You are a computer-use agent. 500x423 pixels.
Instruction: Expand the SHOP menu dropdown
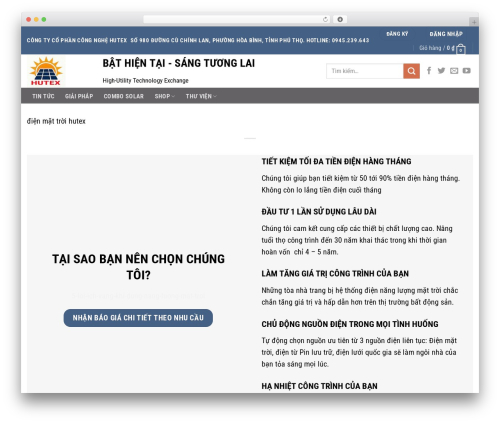click(x=164, y=96)
